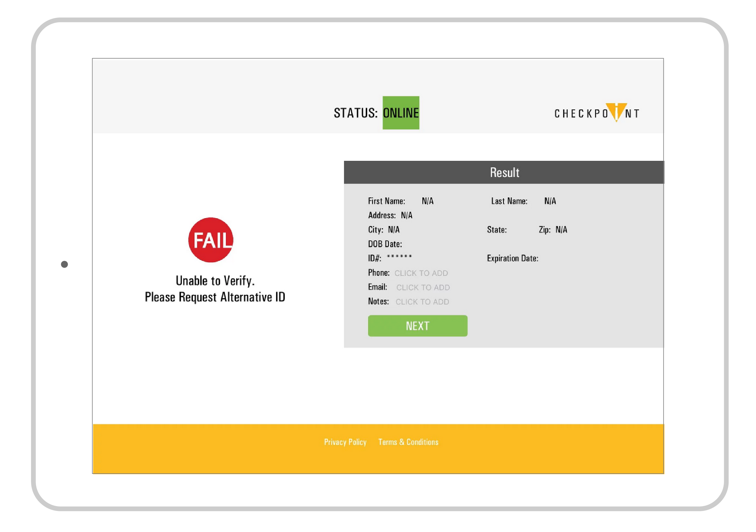Click the City N/A value
This screenshot has width=756, height=532.
coord(394,230)
